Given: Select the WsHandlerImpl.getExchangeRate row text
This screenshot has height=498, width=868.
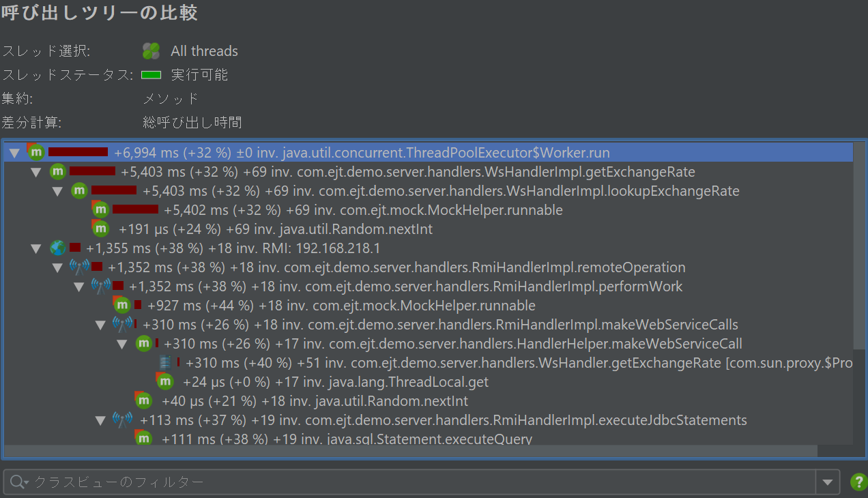Looking at the screenshot, I should 408,172.
